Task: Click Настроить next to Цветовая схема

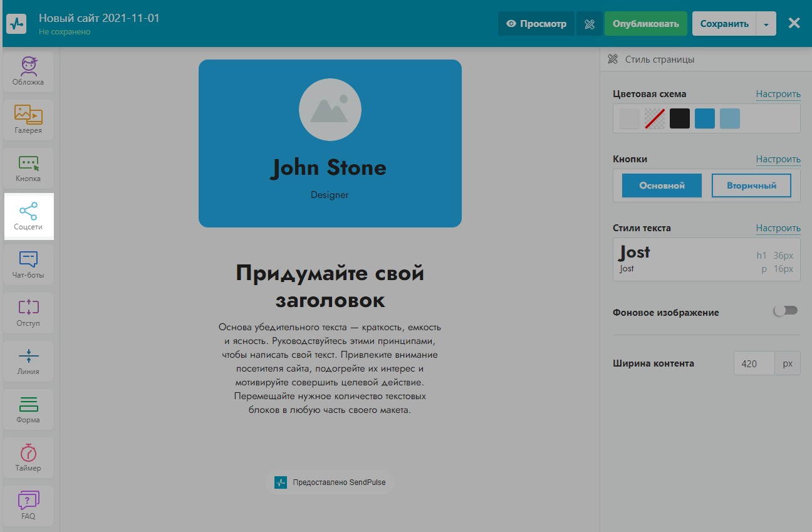Action: [778, 94]
